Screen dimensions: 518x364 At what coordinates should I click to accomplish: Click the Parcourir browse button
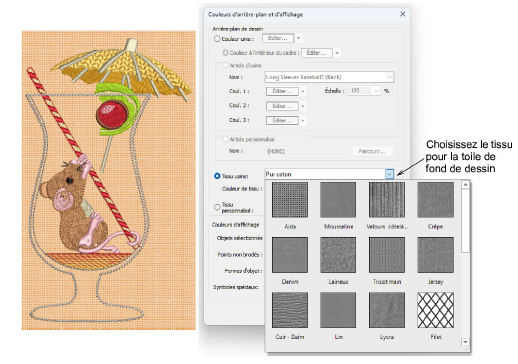click(x=372, y=151)
